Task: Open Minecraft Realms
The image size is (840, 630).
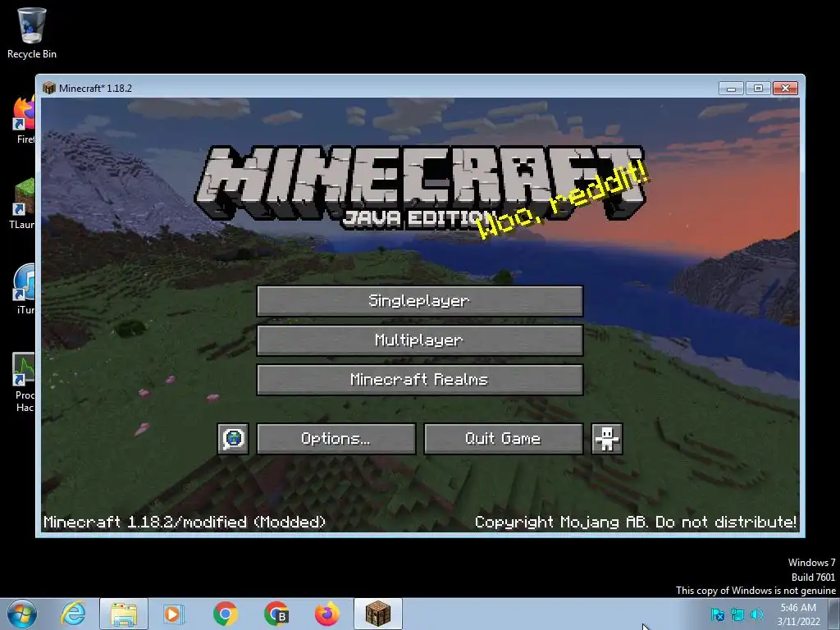Action: [419, 380]
